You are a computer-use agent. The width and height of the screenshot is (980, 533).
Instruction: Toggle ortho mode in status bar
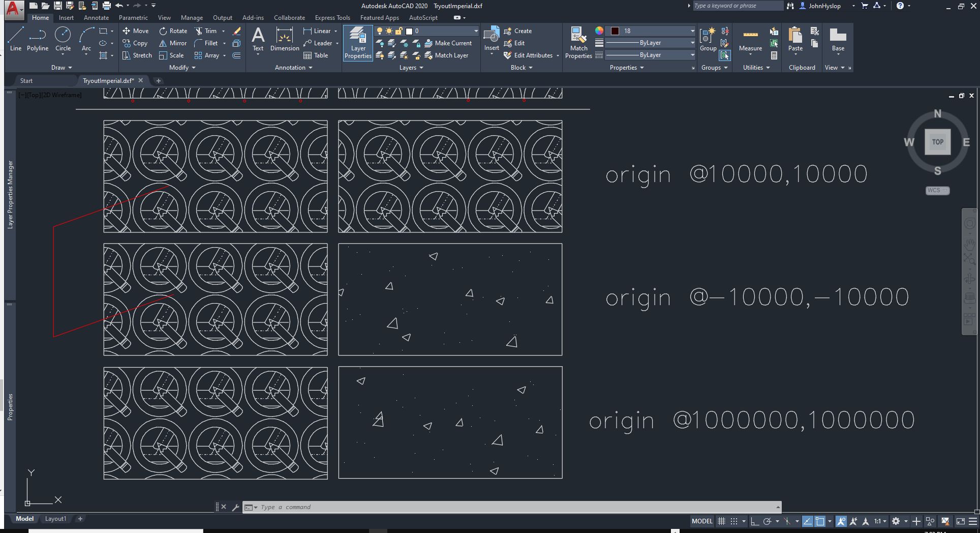755,521
